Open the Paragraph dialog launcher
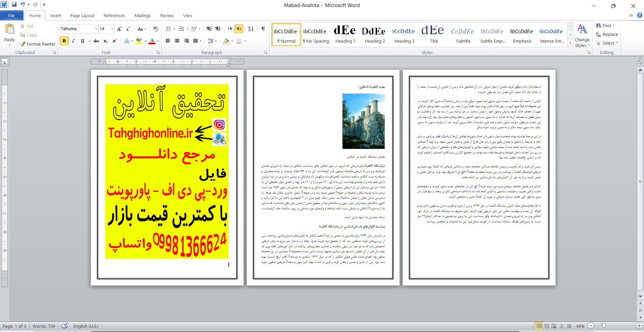Screen dimensions: 644x332 tap(266, 53)
